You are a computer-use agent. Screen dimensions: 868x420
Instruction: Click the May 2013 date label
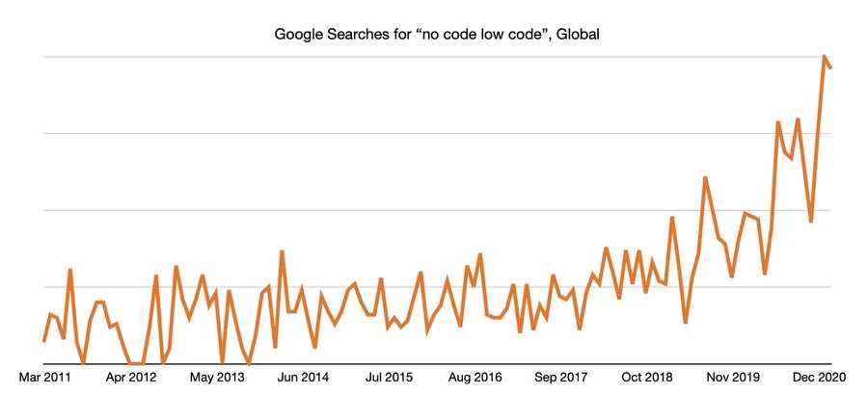(216, 377)
